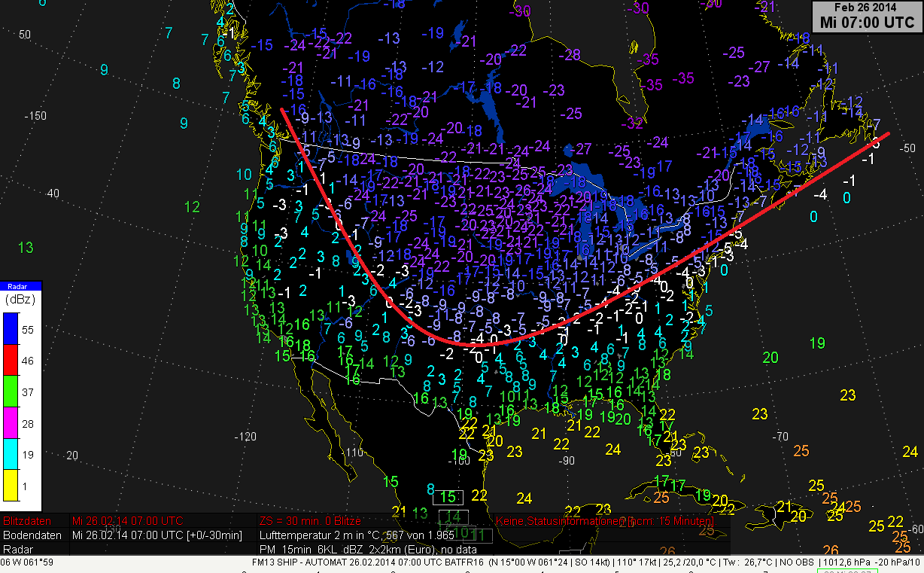
Task: Click the '-70' longitude grid label
Action: click(780, 436)
